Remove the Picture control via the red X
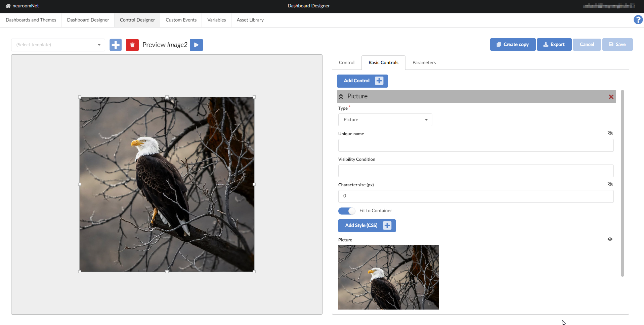The width and height of the screenshot is (644, 325). [x=610, y=97]
